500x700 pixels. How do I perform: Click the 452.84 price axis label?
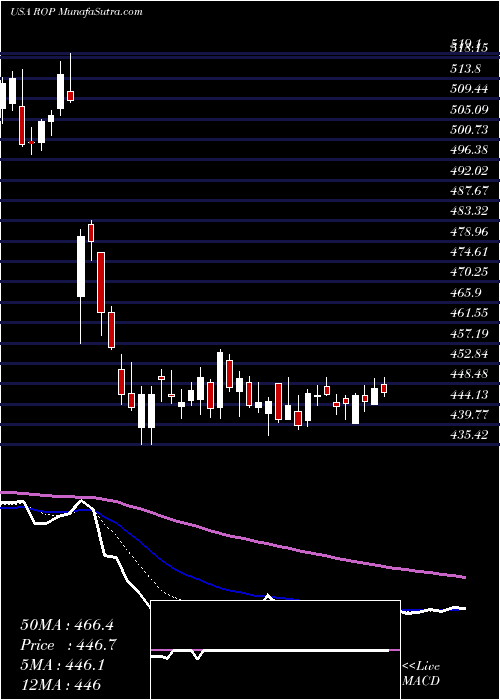click(x=468, y=354)
